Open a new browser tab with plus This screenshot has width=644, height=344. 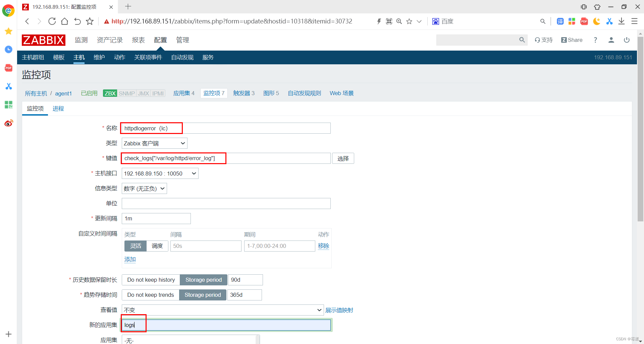click(x=128, y=6)
